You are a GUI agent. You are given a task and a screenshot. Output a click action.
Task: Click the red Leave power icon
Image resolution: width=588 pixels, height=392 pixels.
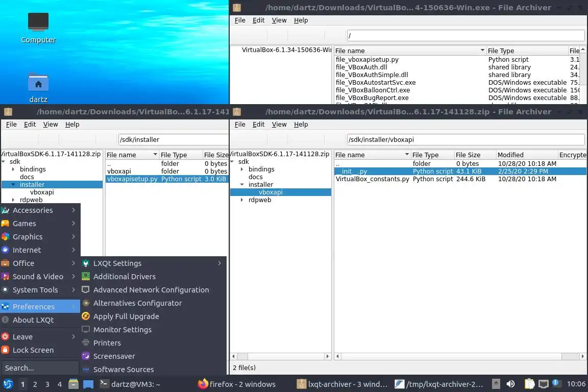pos(5,337)
